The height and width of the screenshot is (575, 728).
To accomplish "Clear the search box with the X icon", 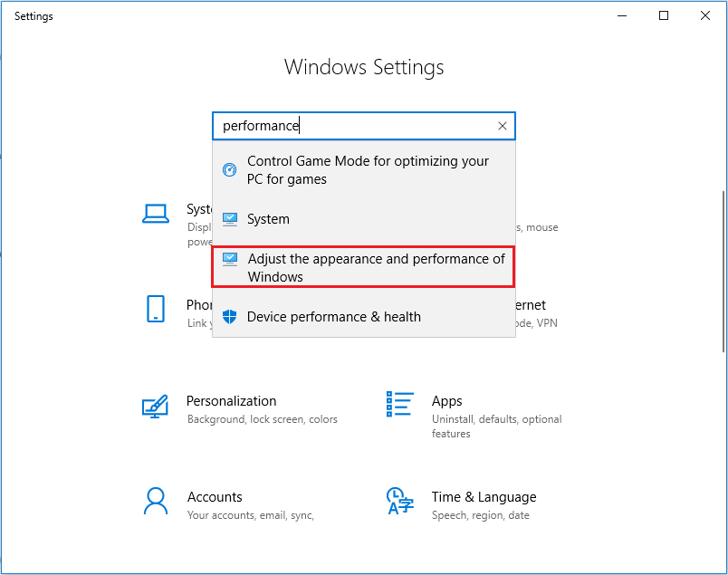I will click(502, 126).
